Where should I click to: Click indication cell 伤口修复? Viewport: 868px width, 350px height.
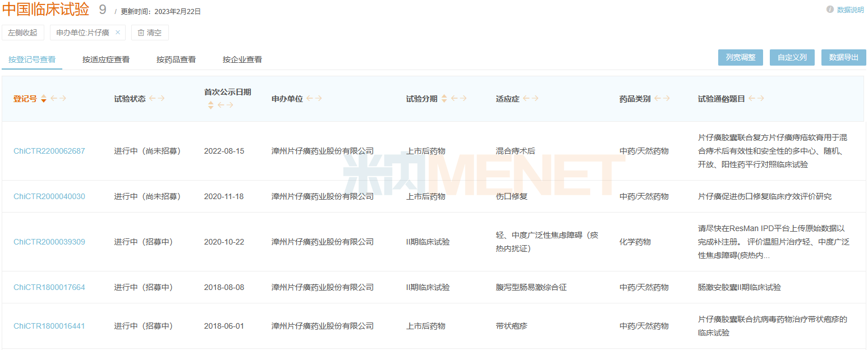click(512, 196)
